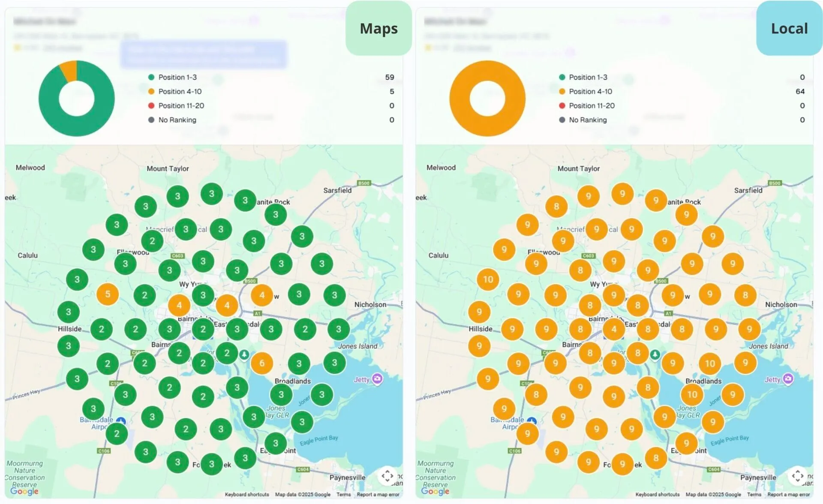Toggle No Ranking legend label in Maps panel
The width and height of the screenshot is (823, 504).
pyautogui.click(x=177, y=120)
